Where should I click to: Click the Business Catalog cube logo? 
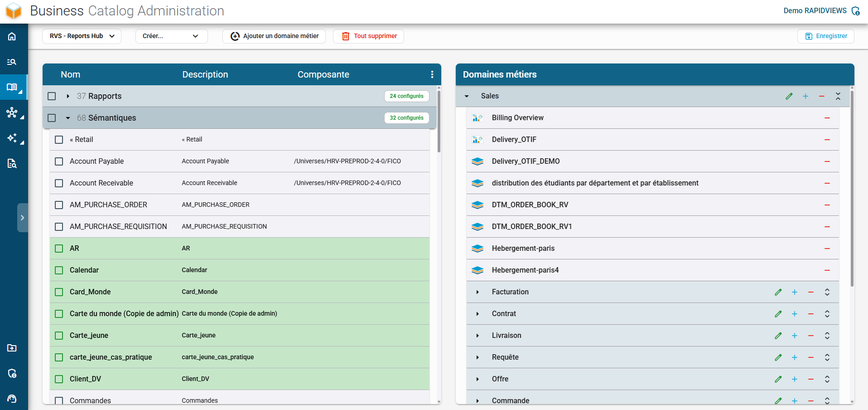click(x=14, y=11)
